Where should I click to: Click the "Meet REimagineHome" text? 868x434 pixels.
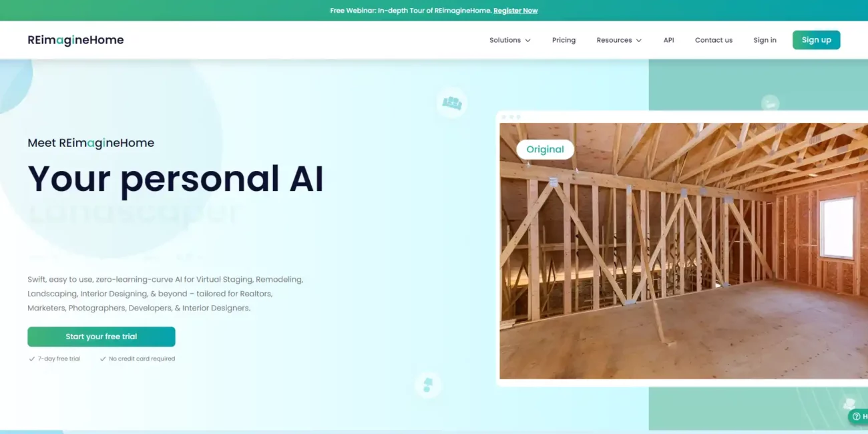[x=91, y=143]
